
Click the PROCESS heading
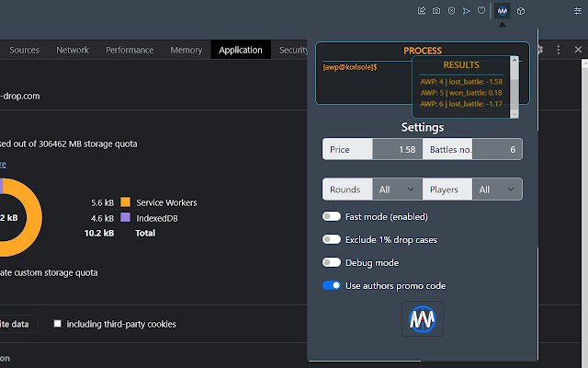click(423, 51)
